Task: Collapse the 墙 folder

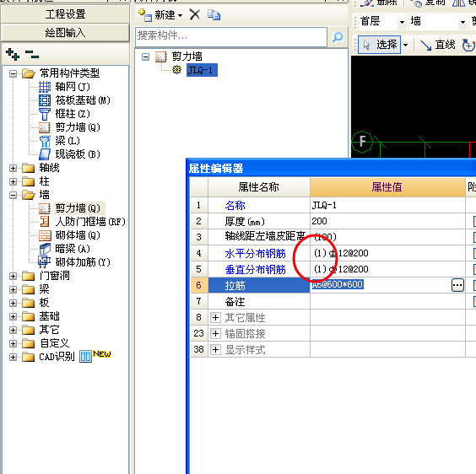Action: [13, 195]
